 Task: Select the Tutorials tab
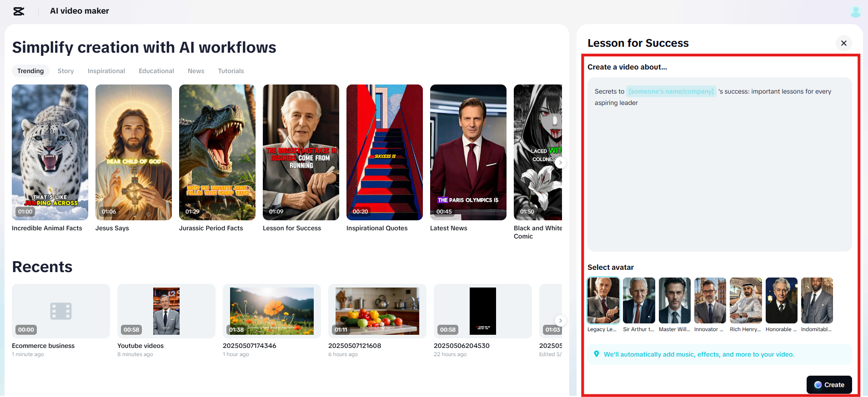(231, 71)
